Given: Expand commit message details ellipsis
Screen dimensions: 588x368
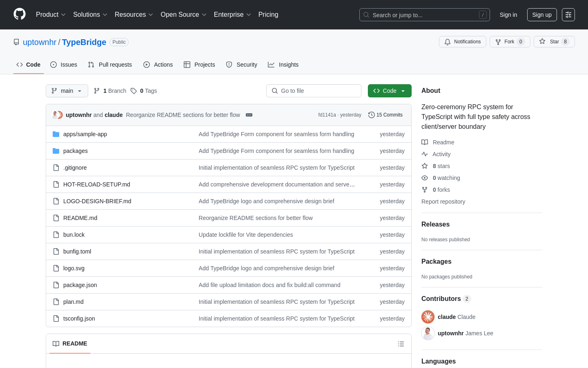Looking at the screenshot, I should (249, 115).
